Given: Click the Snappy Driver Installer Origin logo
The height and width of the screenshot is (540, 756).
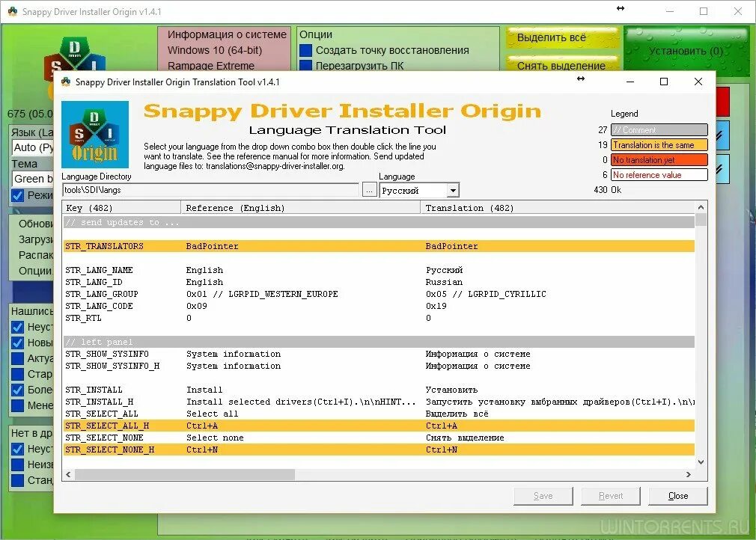Looking at the screenshot, I should click(x=95, y=135).
